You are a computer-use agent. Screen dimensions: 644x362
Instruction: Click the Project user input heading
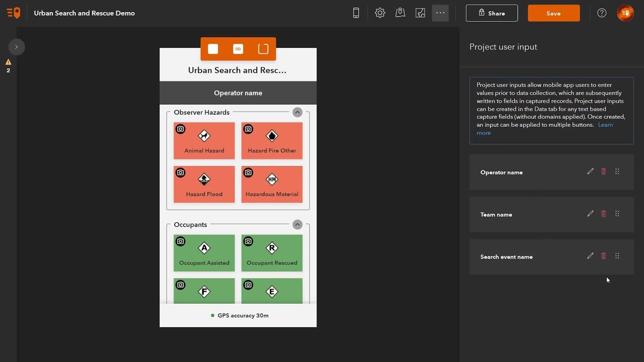coord(503,47)
